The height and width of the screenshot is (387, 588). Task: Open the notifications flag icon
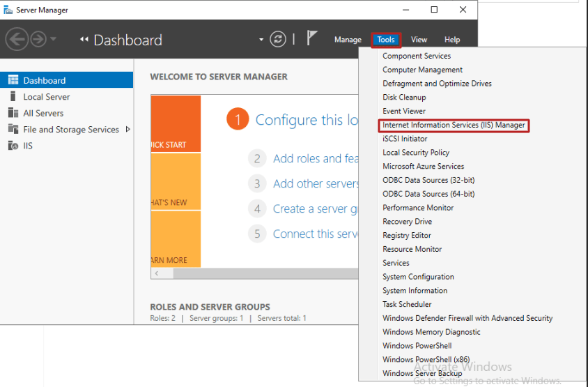(311, 38)
